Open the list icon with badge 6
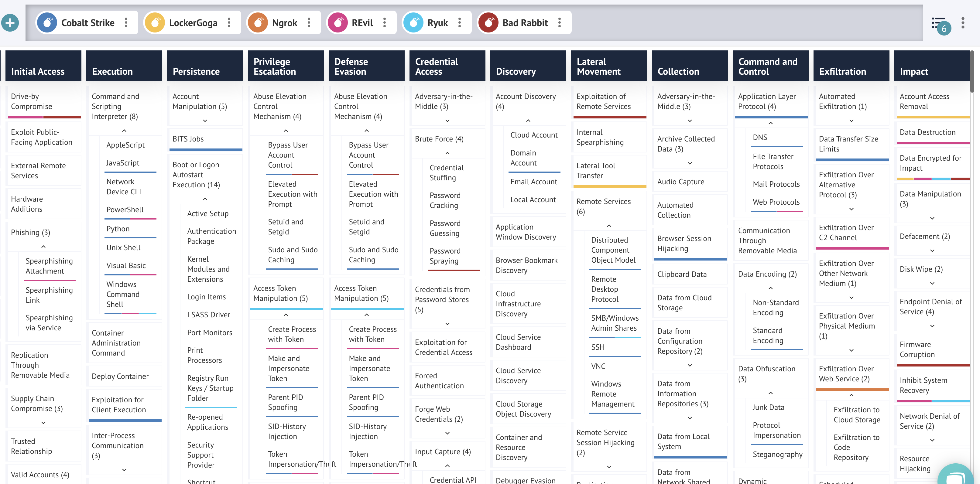 (940, 24)
